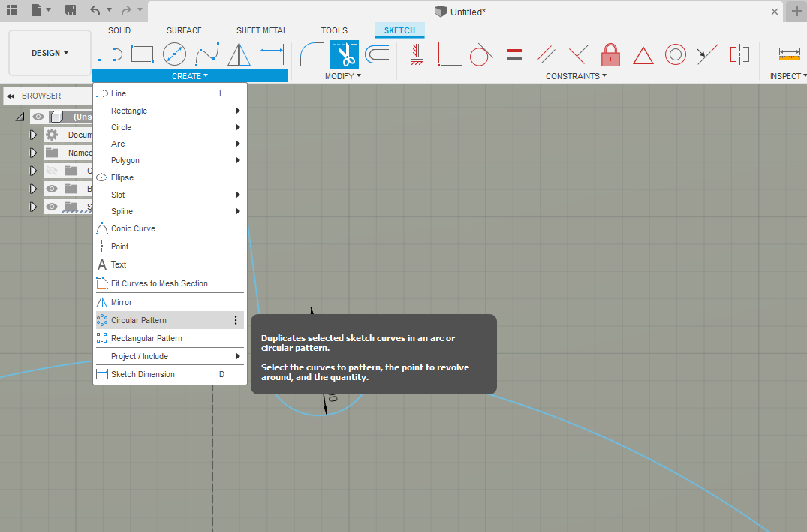Viewport: 807px width, 532px height.
Task: Select the 2-point rectangle toolbar icon
Action: pyautogui.click(x=142, y=55)
